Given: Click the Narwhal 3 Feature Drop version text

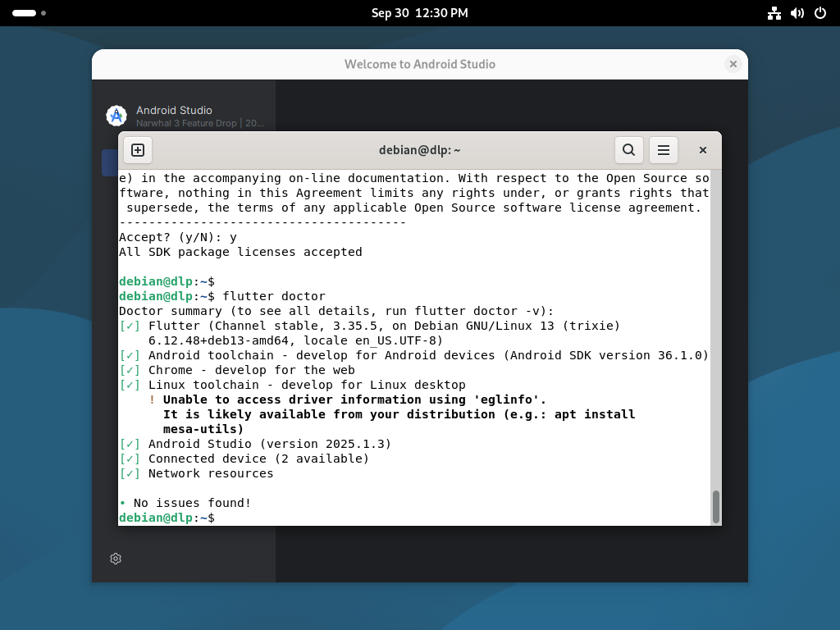Looking at the screenshot, I should (x=199, y=124).
